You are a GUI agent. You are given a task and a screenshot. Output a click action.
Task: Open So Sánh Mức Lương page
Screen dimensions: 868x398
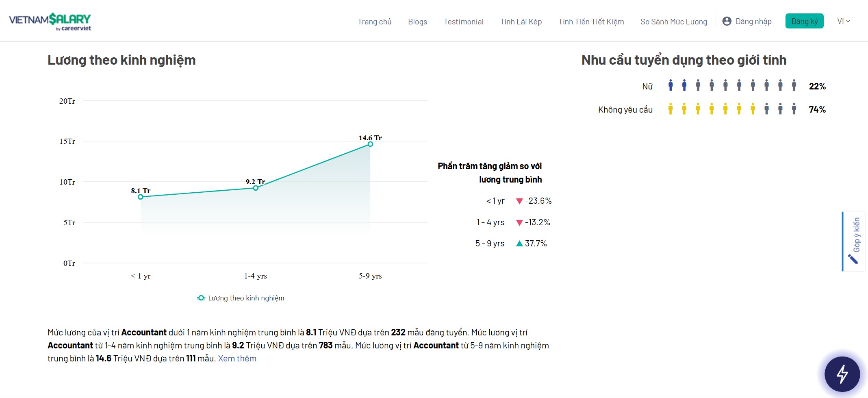(x=673, y=22)
